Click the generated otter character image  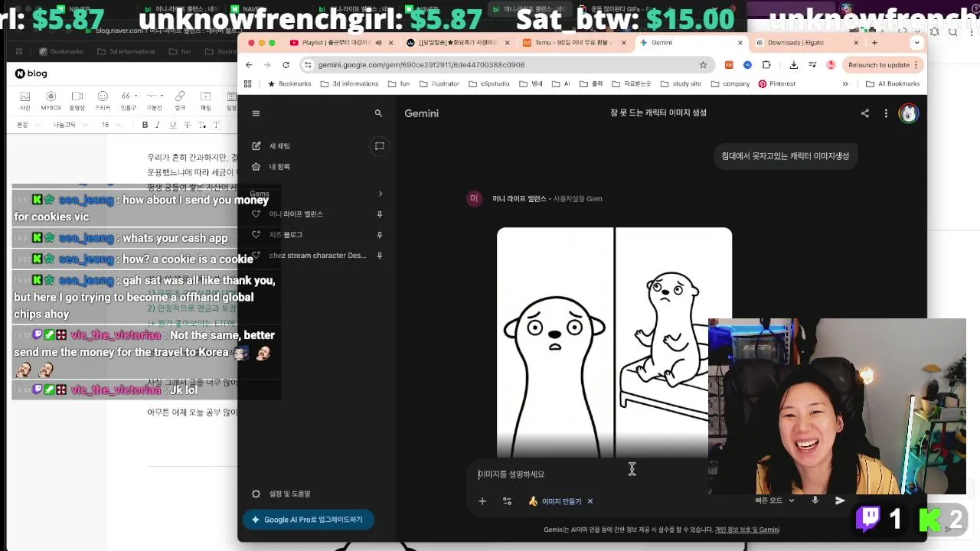coord(614,342)
